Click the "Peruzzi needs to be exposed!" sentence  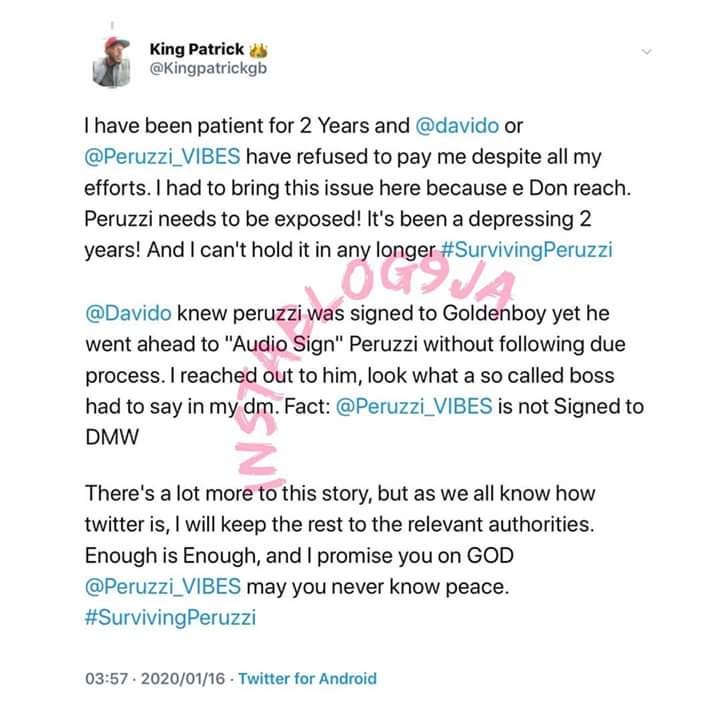point(223,219)
